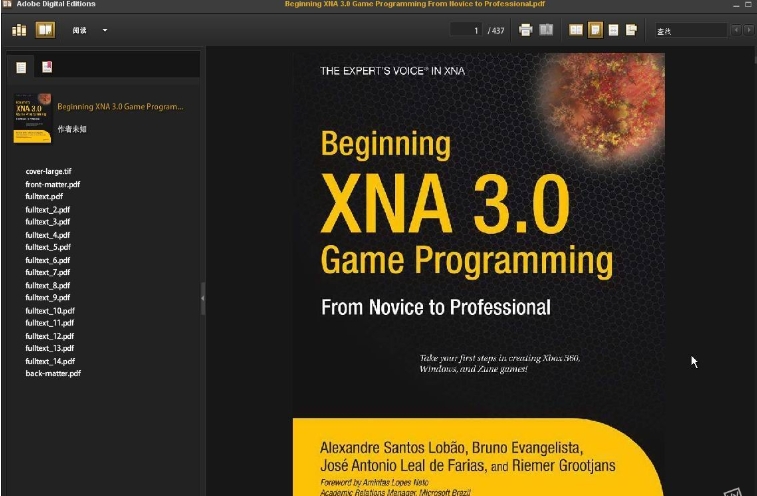Click the author unknown text under title
757x496 pixels.
(x=72, y=129)
